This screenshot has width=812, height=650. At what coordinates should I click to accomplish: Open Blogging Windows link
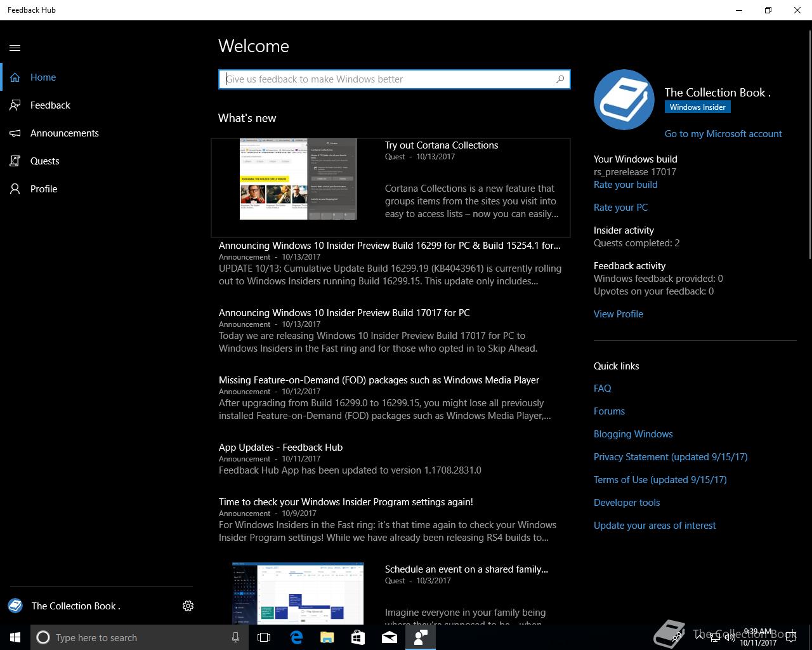click(633, 434)
